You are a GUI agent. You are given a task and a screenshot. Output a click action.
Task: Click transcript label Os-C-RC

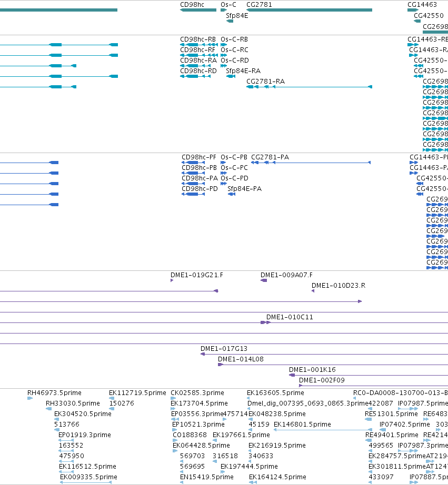(234, 50)
